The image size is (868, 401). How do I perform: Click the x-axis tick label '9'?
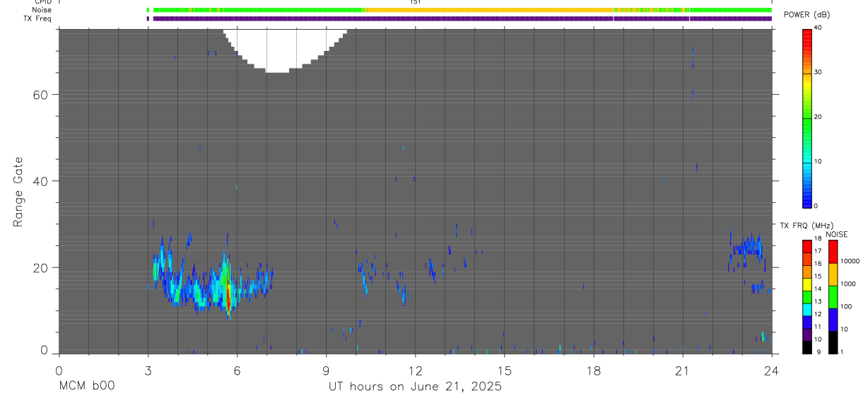click(326, 370)
